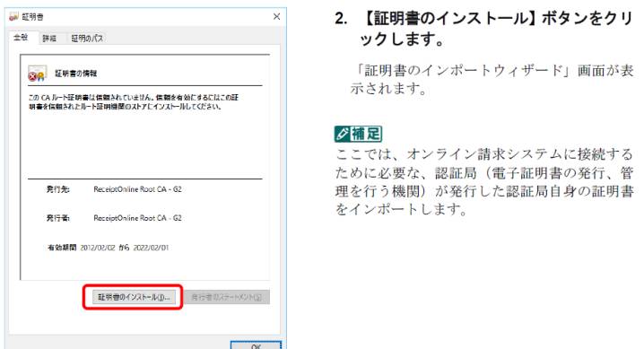The height and width of the screenshot is (349, 644).
Task: Open the 証明のパス tab
Action: coord(87,39)
